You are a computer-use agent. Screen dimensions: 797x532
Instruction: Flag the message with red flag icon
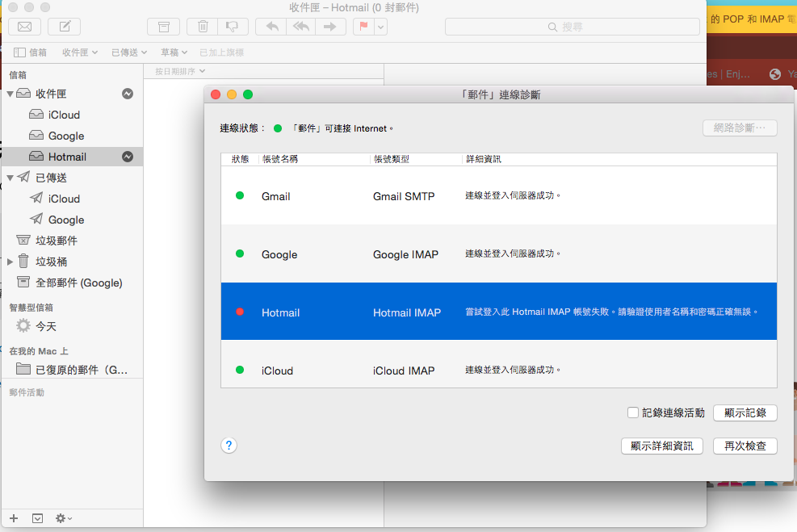(363, 27)
